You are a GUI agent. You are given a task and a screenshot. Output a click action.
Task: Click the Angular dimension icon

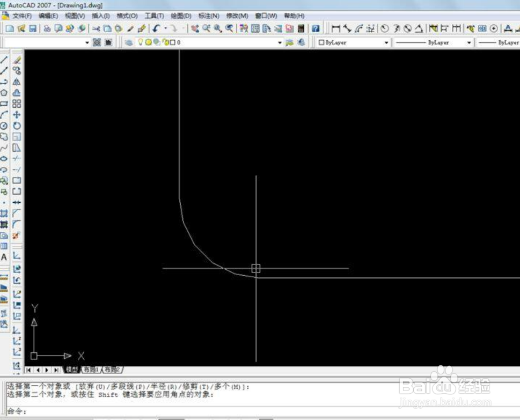pos(419,28)
